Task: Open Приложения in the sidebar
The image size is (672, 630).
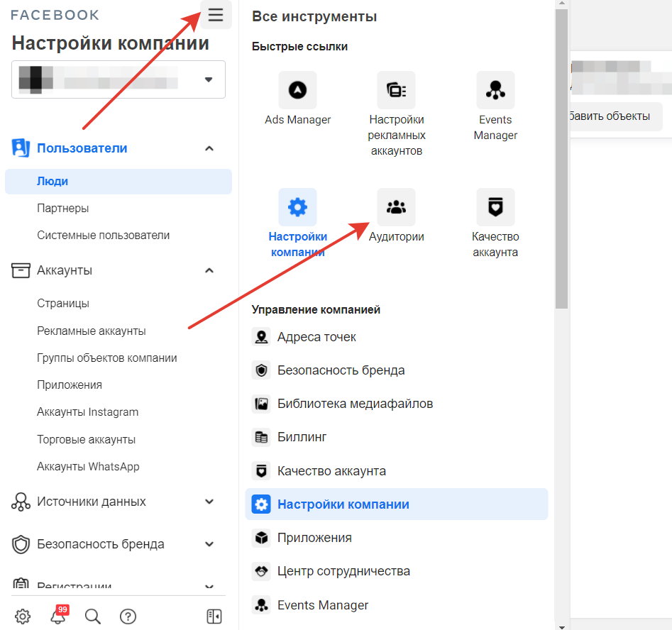Action: (x=70, y=385)
